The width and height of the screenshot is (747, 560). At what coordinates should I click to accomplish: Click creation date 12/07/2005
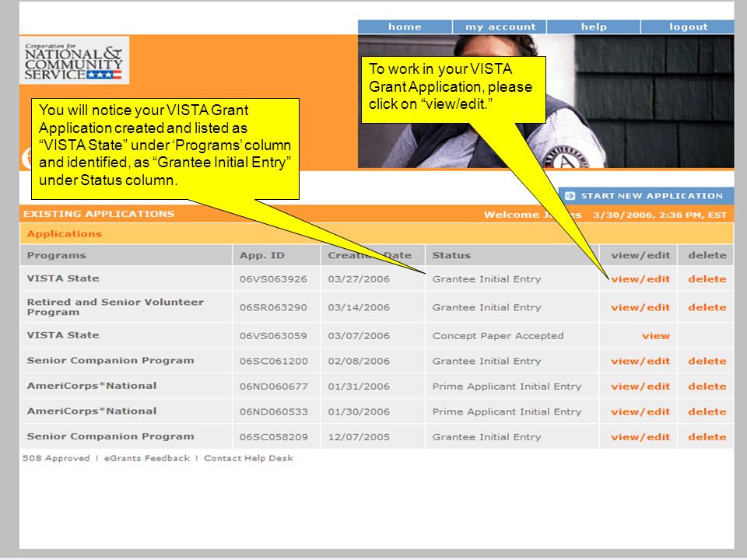(x=359, y=436)
